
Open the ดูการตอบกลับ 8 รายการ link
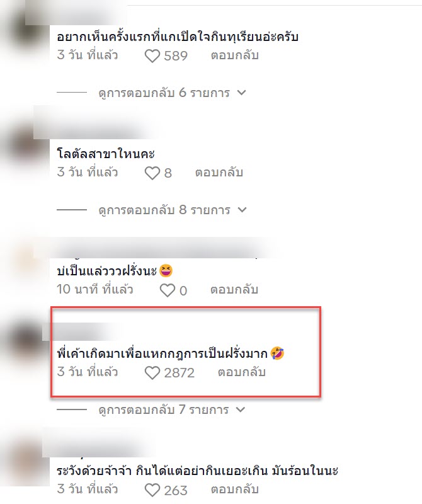pyautogui.click(x=164, y=210)
